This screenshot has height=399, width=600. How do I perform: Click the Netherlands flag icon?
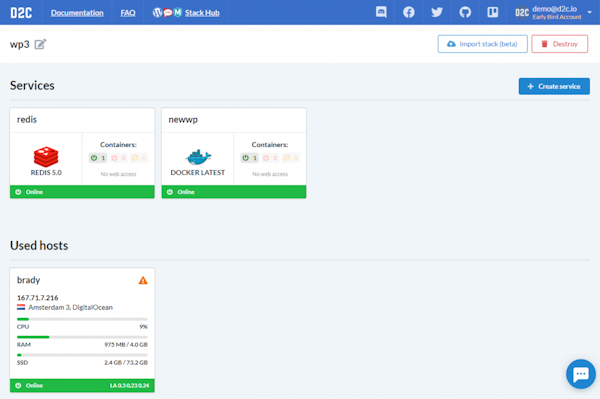(x=21, y=307)
